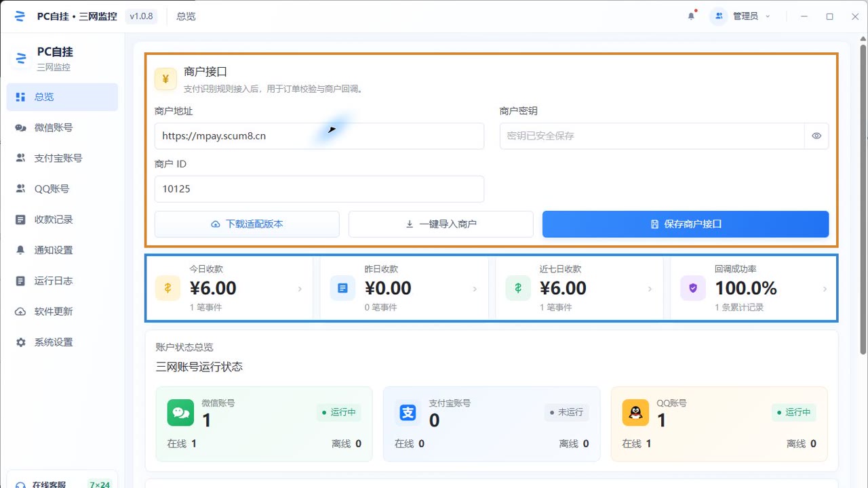
Task: Click the 保存商户接口 button
Action: click(x=686, y=224)
